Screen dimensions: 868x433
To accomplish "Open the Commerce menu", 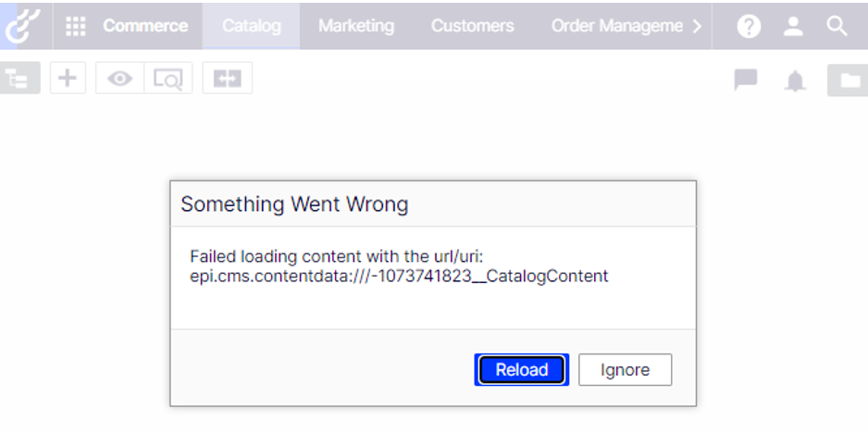I will click(145, 26).
